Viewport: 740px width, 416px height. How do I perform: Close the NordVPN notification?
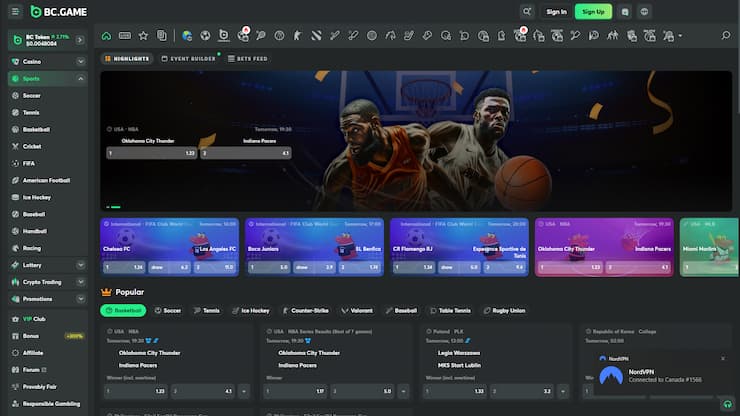pos(723,358)
